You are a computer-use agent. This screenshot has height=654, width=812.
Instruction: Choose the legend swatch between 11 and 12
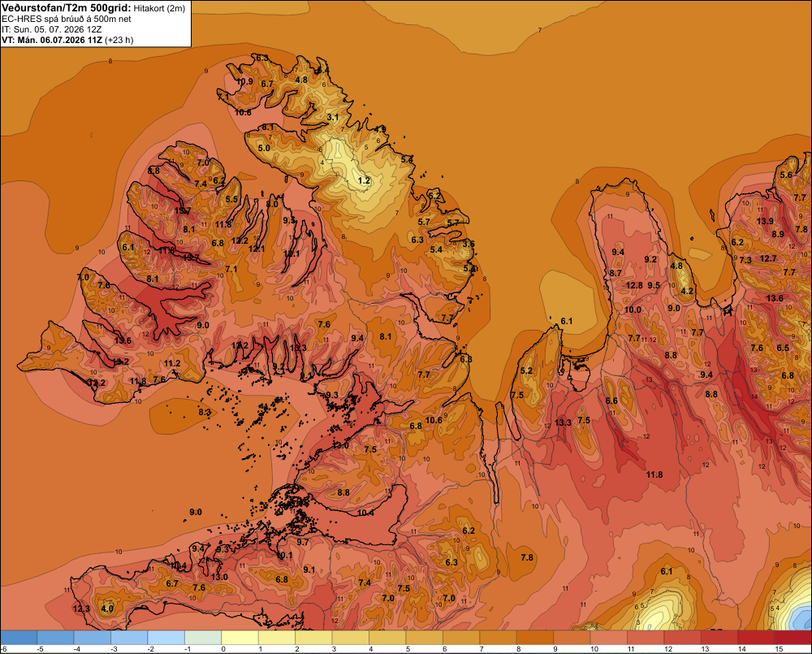point(646,638)
